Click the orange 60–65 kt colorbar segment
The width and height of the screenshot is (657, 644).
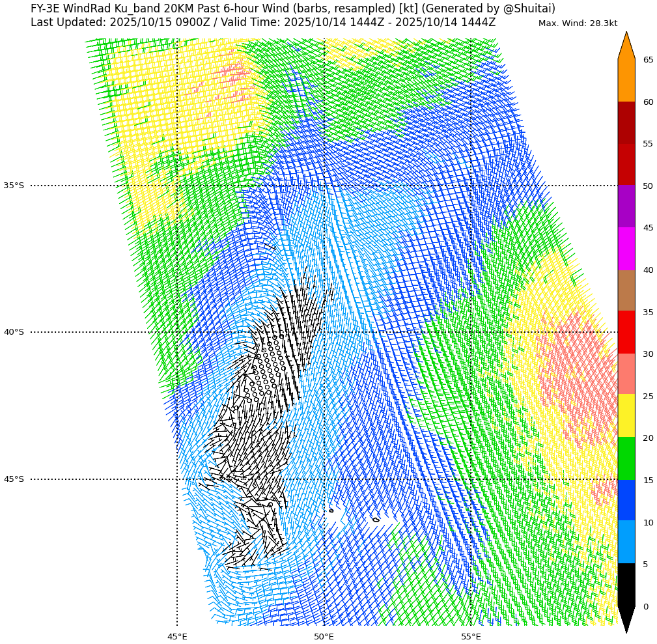pos(626,81)
